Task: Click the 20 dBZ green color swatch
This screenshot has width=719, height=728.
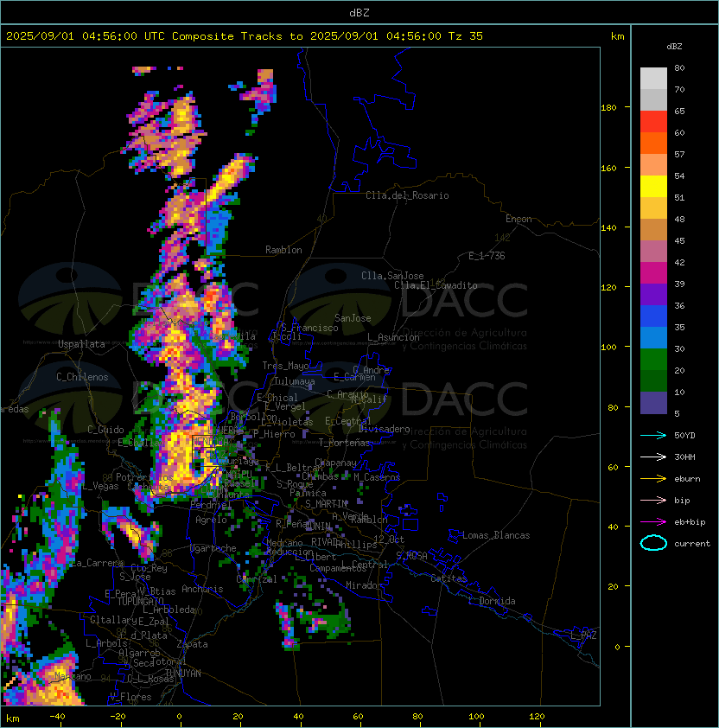Action: (653, 380)
